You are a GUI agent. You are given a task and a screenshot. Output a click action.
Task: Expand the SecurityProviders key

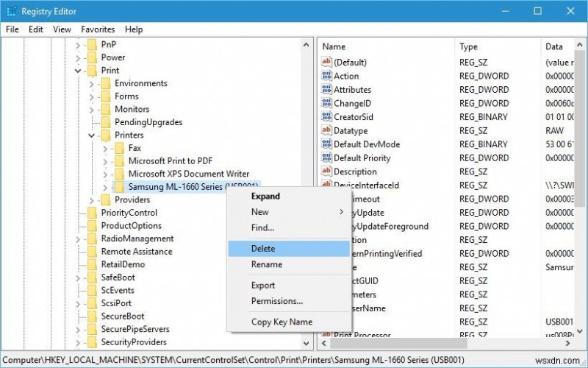point(78,343)
